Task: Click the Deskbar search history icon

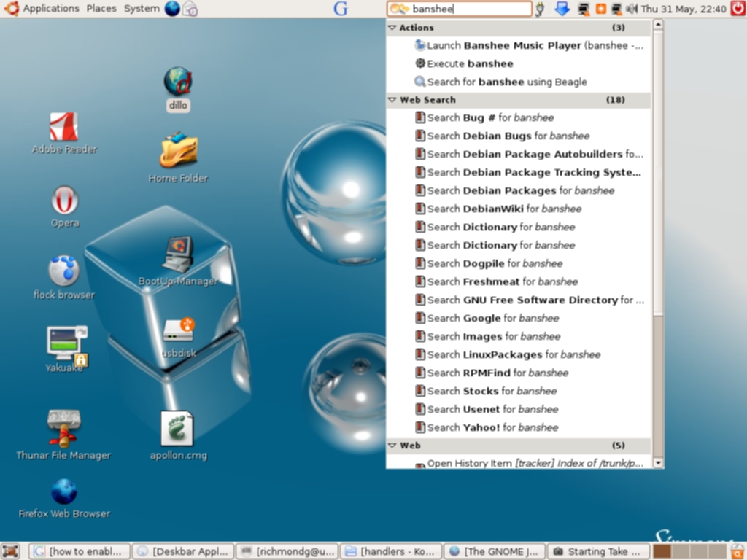Action: tap(399, 9)
